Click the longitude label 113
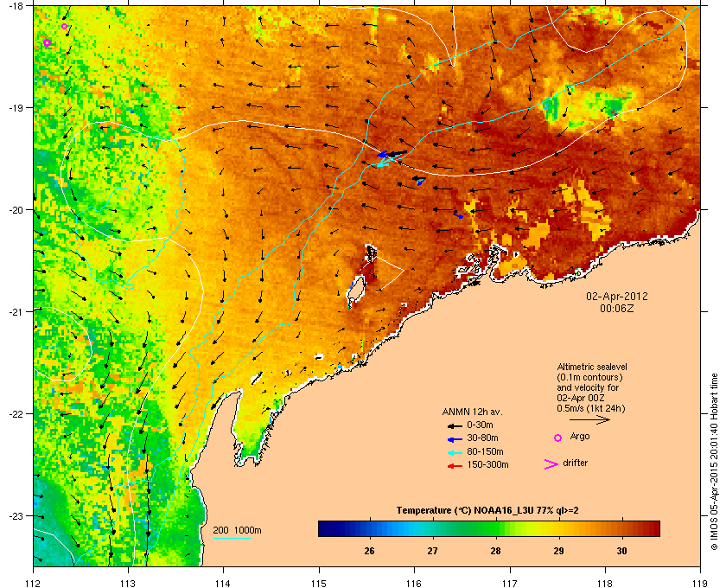This screenshot has width=726, height=588. (128, 583)
